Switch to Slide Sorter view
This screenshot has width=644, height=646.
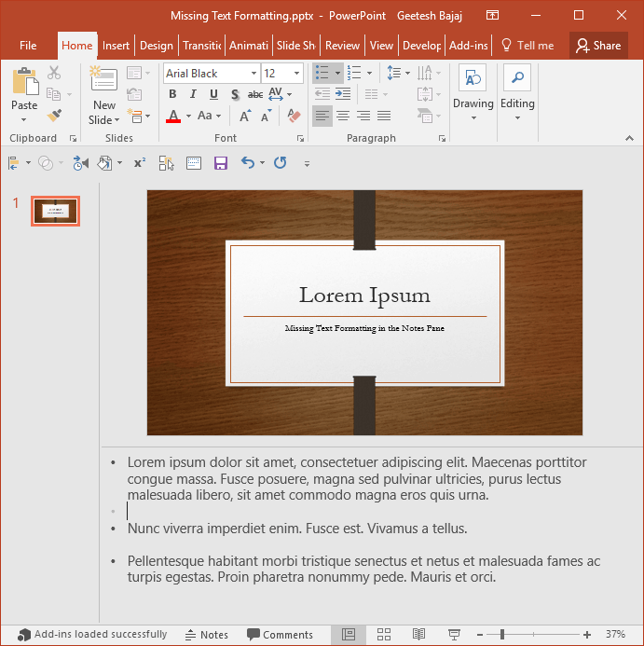(384, 635)
